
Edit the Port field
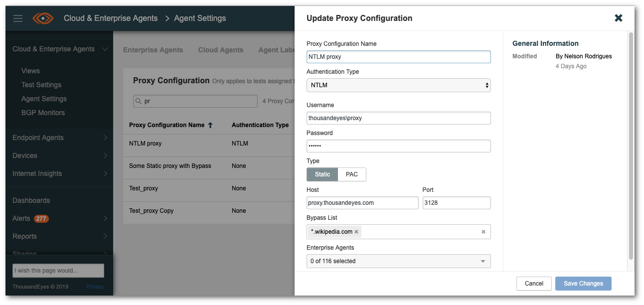(x=457, y=203)
